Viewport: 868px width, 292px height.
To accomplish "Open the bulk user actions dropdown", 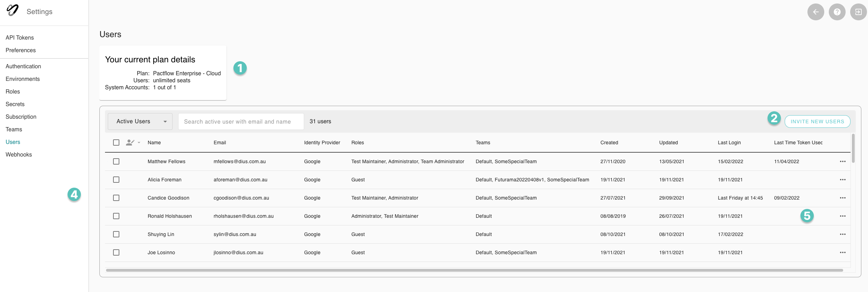I will pyautogui.click(x=133, y=142).
